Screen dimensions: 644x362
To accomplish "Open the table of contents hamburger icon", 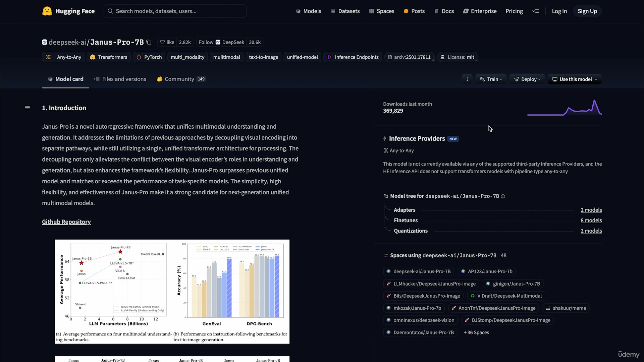I will [28, 108].
